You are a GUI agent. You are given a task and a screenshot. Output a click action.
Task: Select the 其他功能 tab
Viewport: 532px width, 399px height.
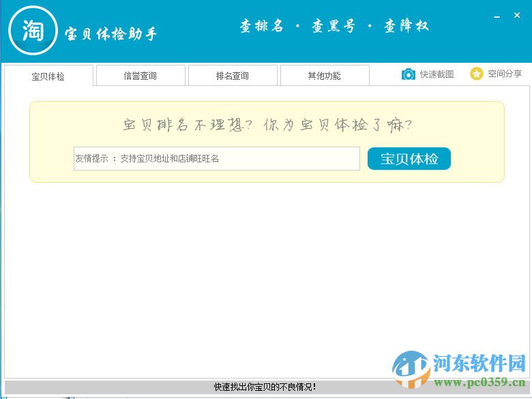point(325,75)
